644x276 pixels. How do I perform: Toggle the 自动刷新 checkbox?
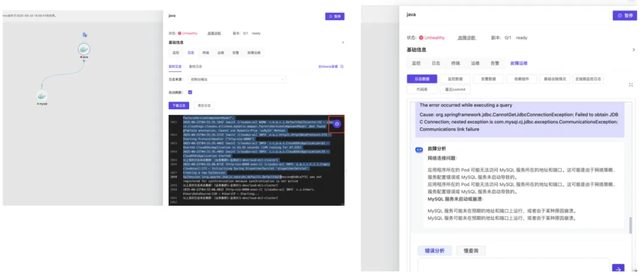190,92
